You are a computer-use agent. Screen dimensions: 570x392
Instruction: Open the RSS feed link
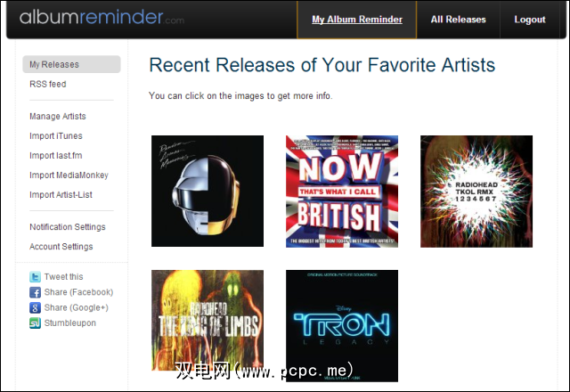coord(48,84)
